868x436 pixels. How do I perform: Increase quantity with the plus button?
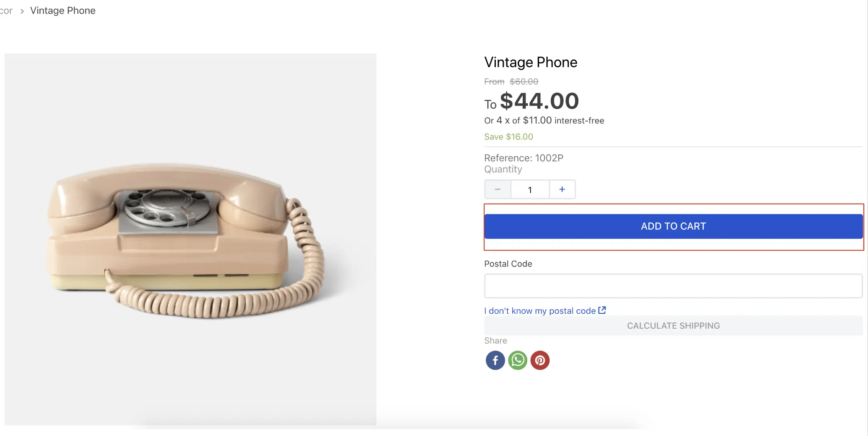coord(562,189)
